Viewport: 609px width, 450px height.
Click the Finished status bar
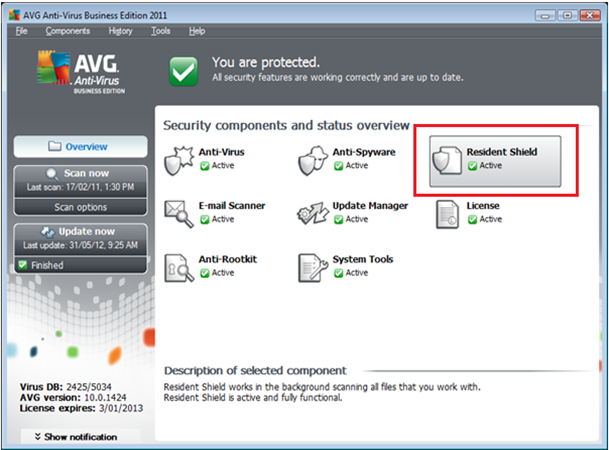pos(80,265)
